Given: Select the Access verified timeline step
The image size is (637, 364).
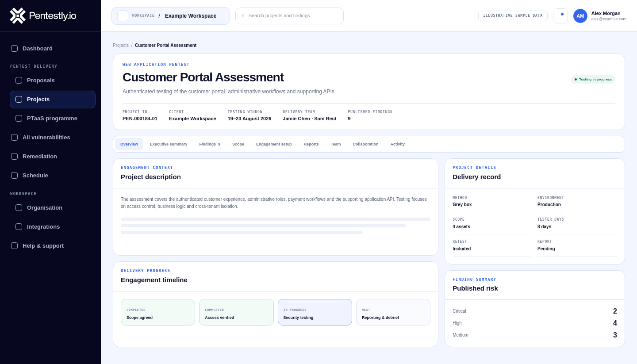Looking at the screenshot, I should click(236, 312).
